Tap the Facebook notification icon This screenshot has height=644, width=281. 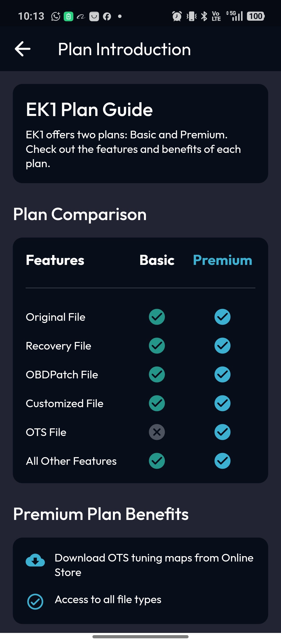pos(107,16)
